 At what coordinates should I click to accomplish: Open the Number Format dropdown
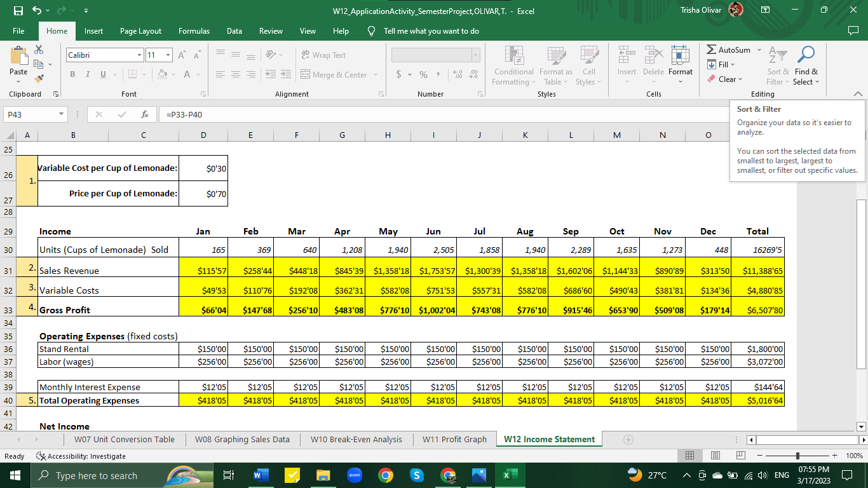tap(475, 55)
